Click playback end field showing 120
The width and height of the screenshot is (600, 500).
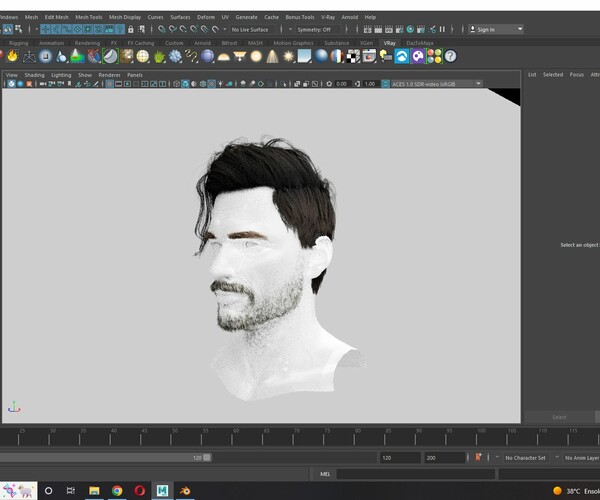[x=400, y=458]
